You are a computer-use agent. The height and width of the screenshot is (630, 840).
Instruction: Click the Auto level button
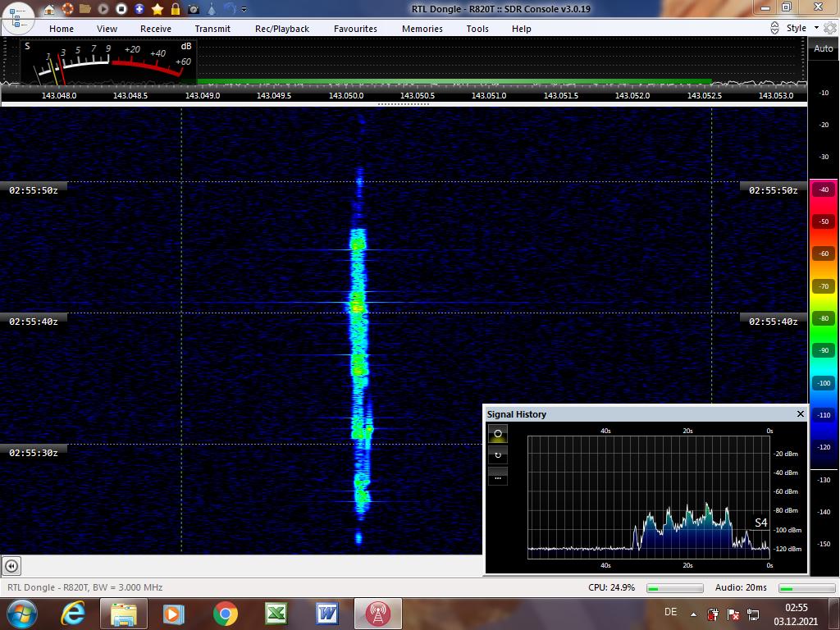824,48
